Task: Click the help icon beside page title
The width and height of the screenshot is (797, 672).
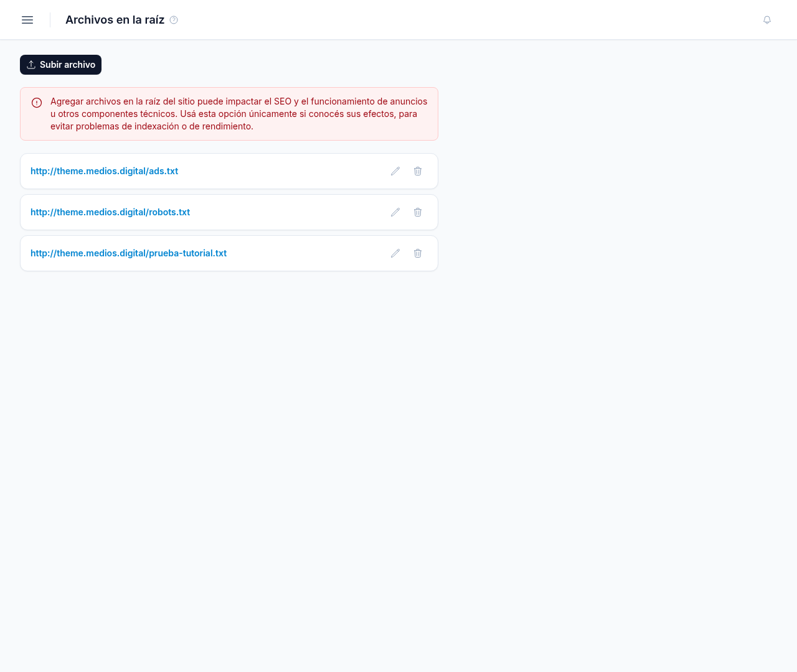Action: pos(174,20)
